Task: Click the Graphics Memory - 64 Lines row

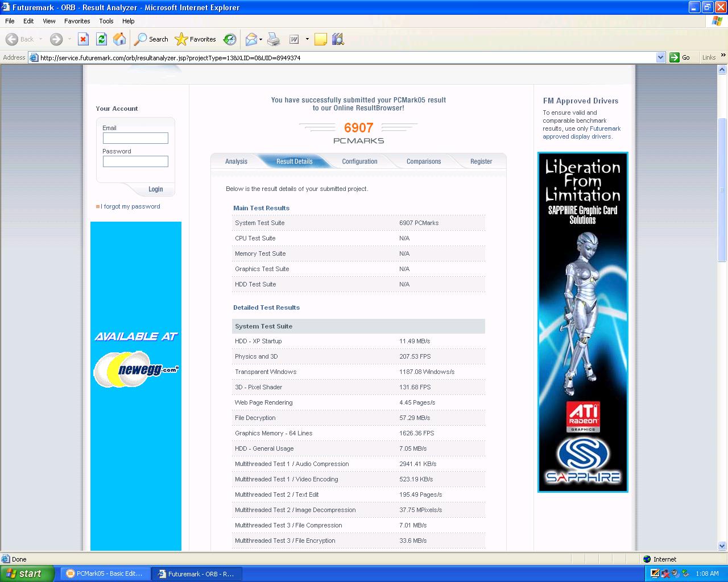Action: click(x=358, y=433)
